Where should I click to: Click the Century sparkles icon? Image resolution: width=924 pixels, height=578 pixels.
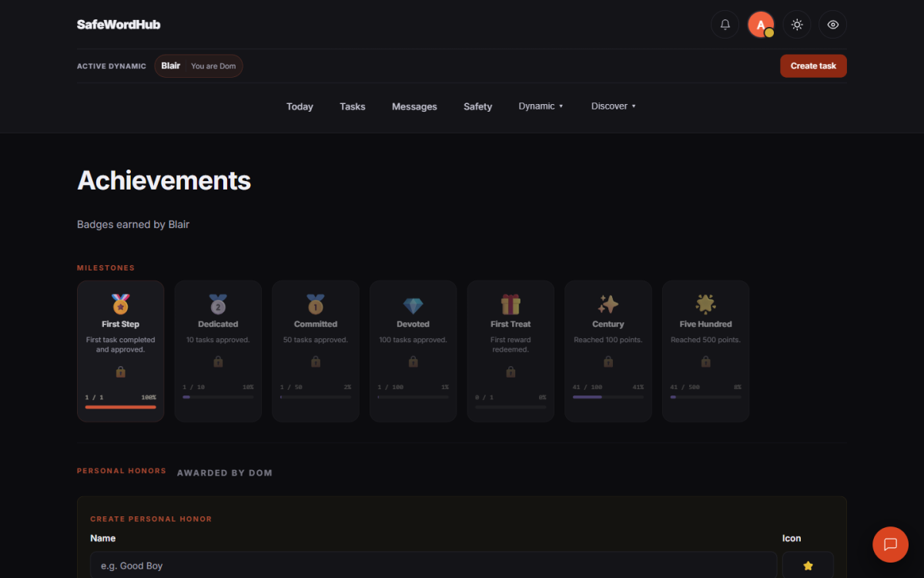608,304
